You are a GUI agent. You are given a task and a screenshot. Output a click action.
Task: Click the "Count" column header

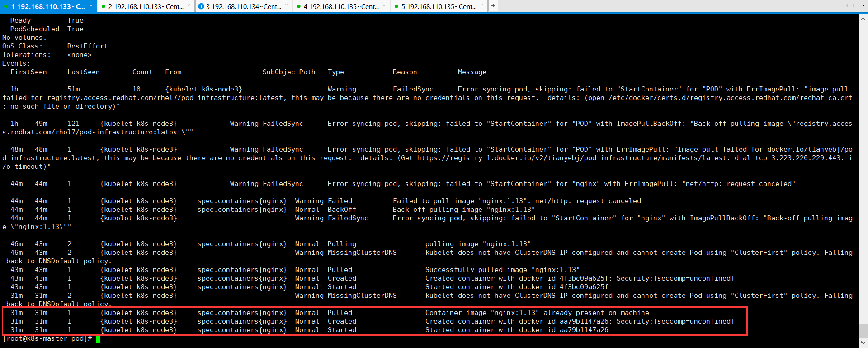pyautogui.click(x=142, y=72)
